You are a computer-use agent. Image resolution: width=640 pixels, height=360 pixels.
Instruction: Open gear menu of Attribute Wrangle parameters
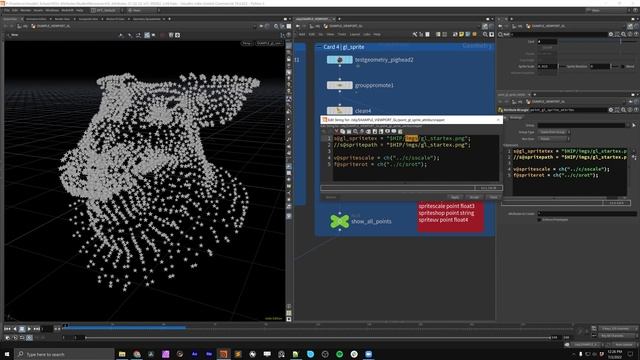(611, 110)
